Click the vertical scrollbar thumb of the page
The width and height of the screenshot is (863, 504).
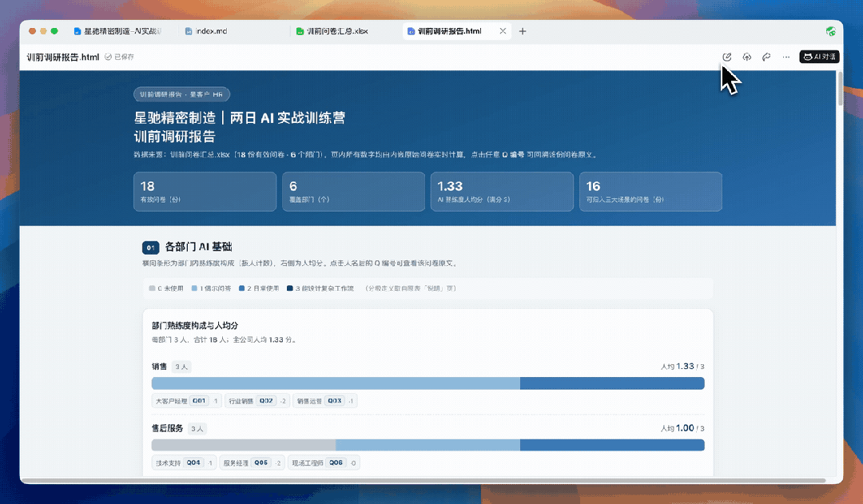[840, 88]
